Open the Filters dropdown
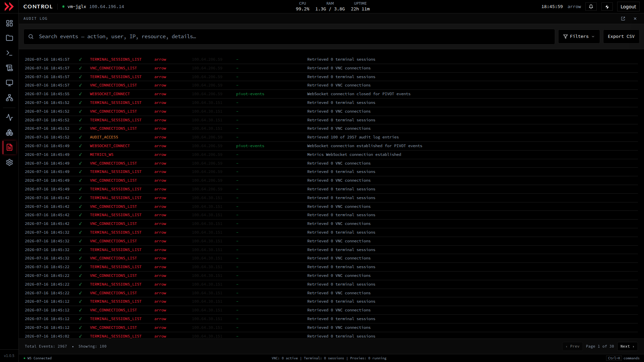The image size is (644, 362). tap(579, 37)
